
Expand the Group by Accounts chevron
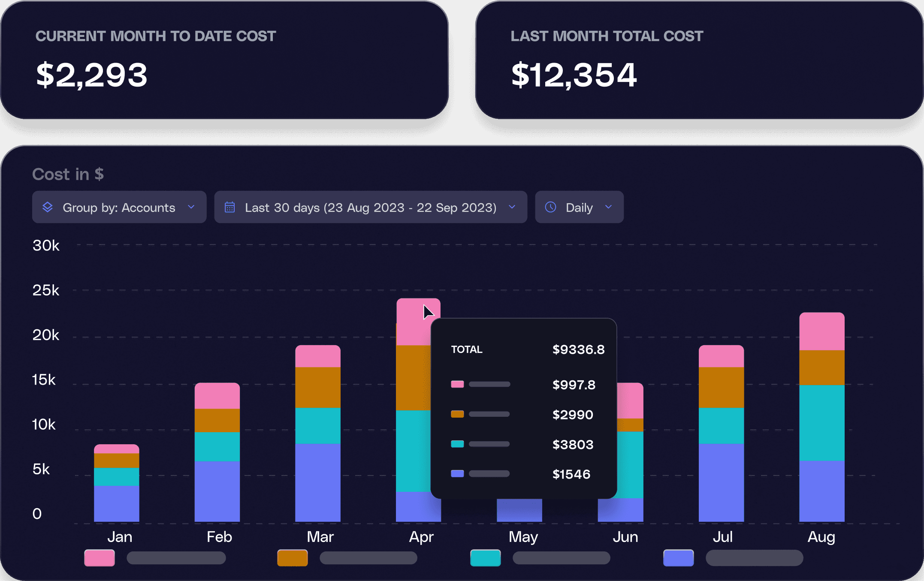click(191, 207)
